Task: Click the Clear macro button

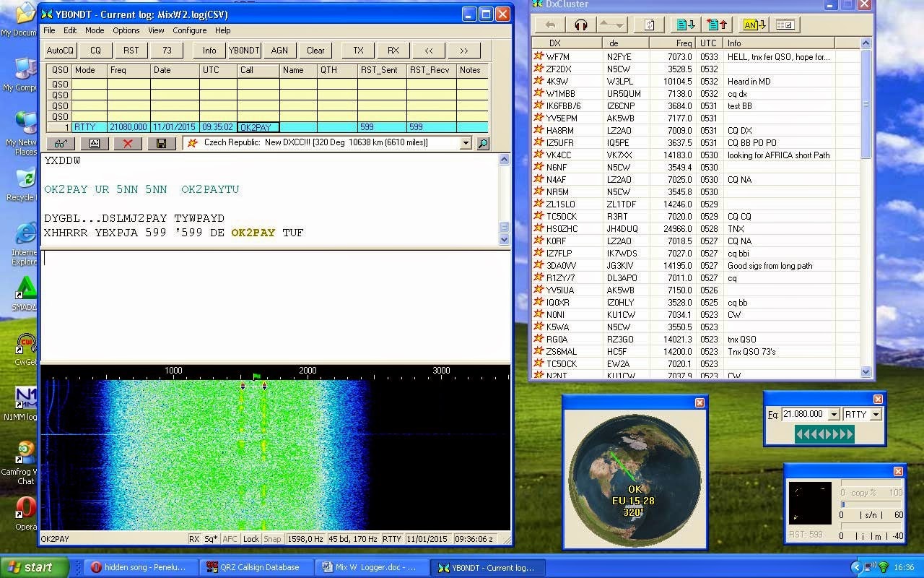Action: pyautogui.click(x=315, y=51)
